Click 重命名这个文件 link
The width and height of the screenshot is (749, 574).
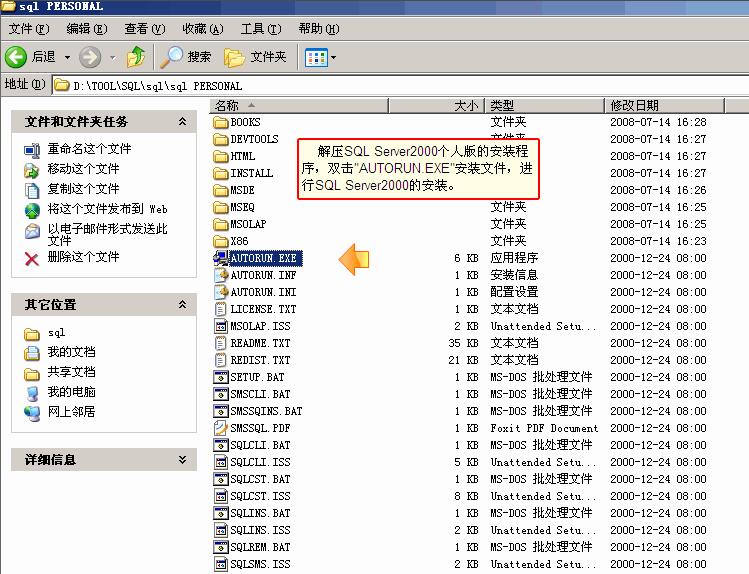(89, 149)
